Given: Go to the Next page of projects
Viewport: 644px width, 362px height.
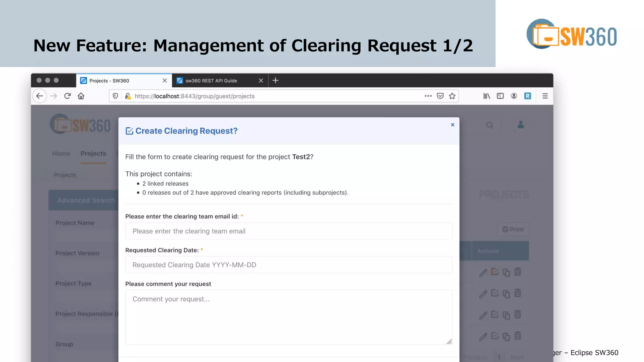Looking at the screenshot, I should pos(517,357).
